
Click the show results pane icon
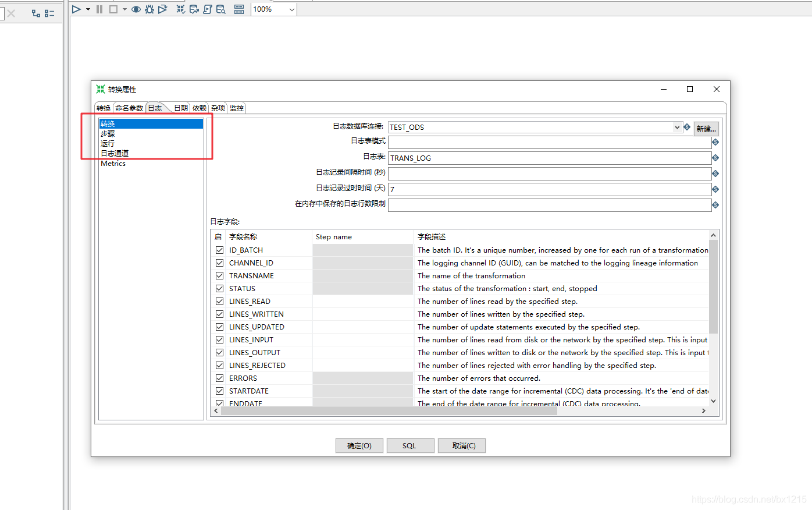tap(239, 9)
